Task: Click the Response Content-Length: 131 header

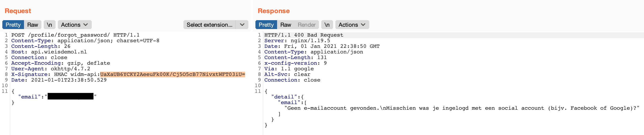Action: (x=295, y=57)
